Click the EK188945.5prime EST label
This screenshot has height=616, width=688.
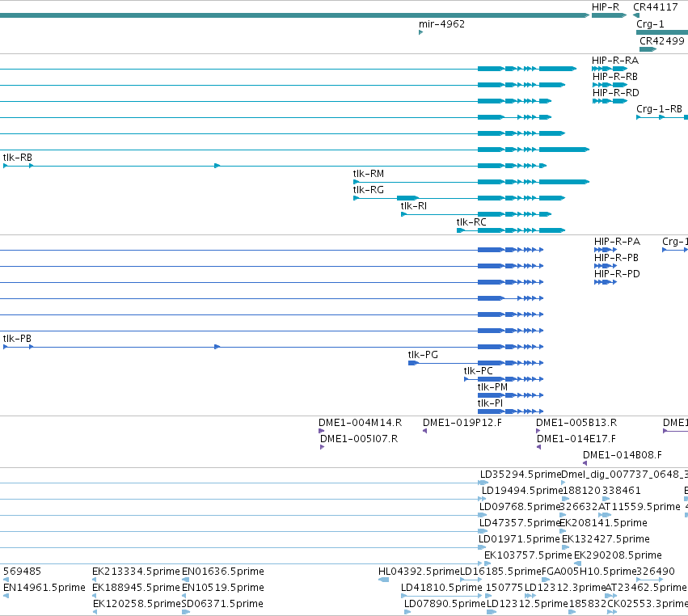136,588
